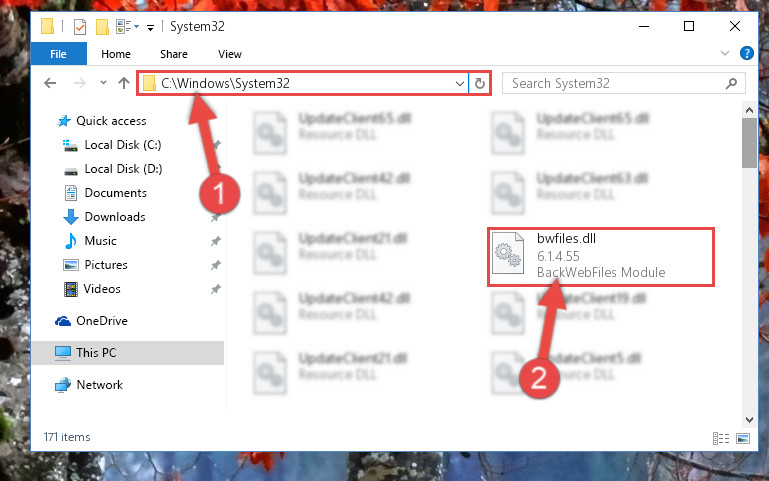Click the New folder quick access icon

click(x=102, y=26)
